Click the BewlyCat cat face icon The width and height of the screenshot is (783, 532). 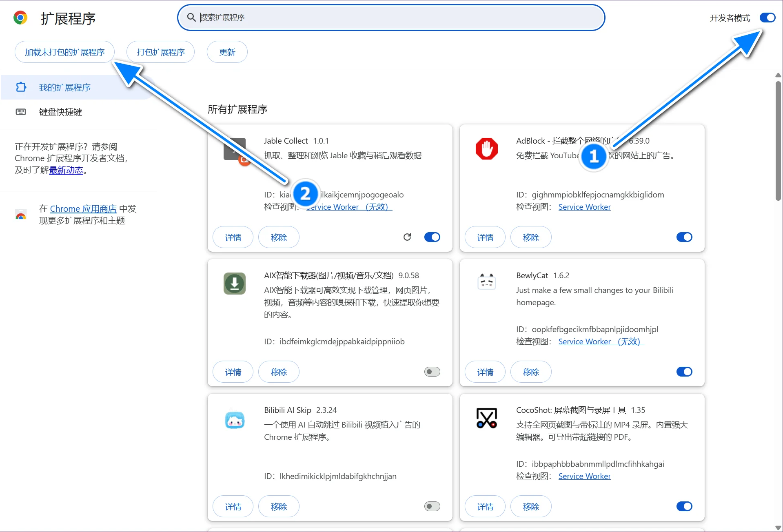[486, 282]
